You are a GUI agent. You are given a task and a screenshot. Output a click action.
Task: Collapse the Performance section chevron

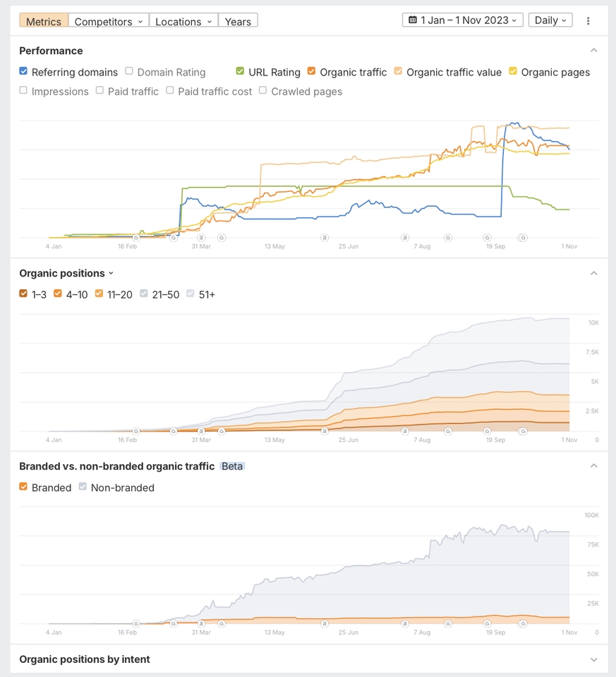tap(593, 51)
